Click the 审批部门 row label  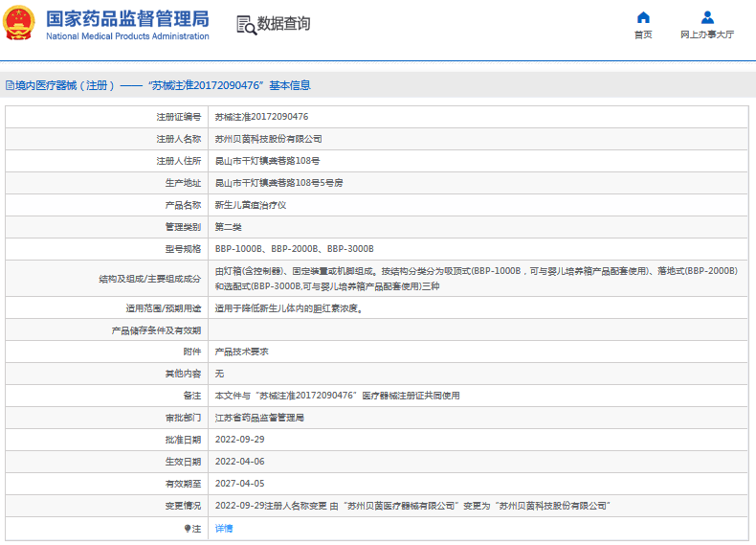pos(183,418)
